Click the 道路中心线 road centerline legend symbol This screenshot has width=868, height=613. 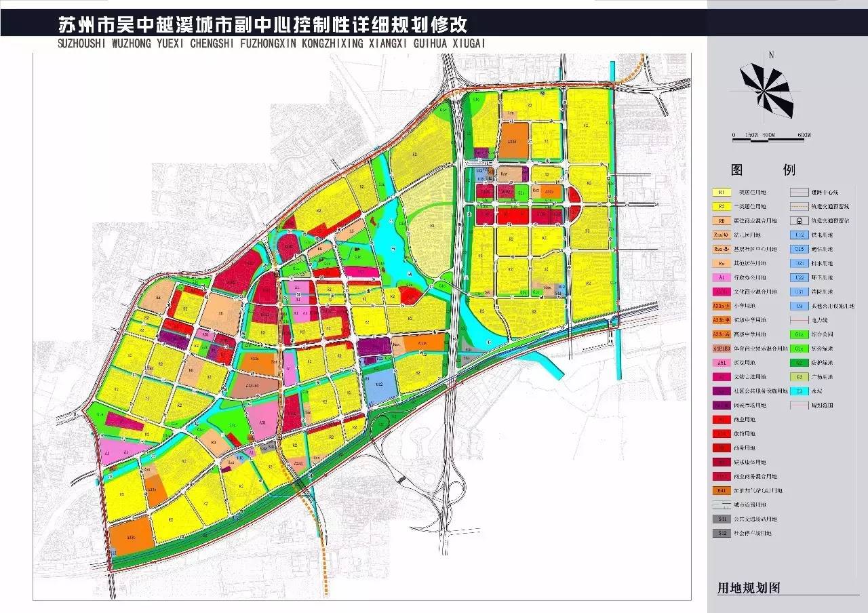click(x=800, y=192)
